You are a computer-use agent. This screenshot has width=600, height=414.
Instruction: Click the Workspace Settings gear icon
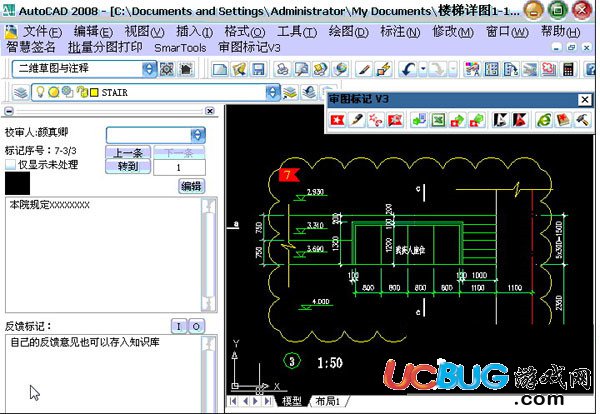(167, 69)
